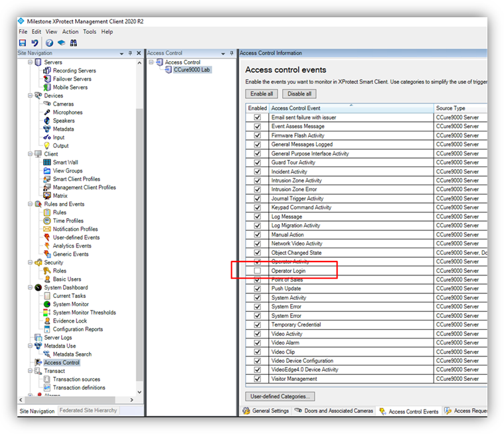Click the Notification Profiles envelope icon
Viewport: 504px width, 434px height.
[x=47, y=229]
